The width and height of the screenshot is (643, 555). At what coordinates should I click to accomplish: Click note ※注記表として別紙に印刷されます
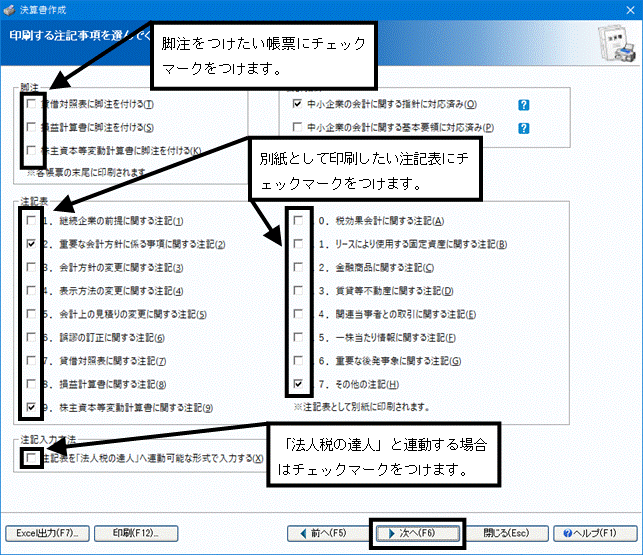pos(362,407)
